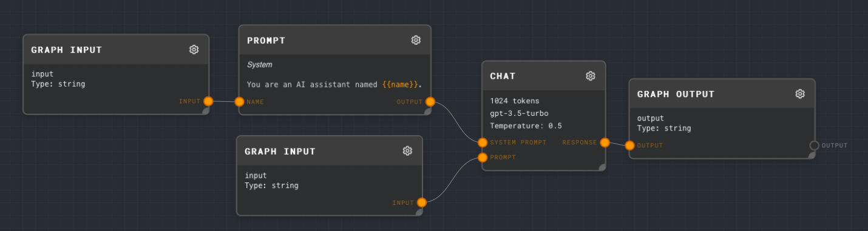Select the PROMPT node title bar
868x231 pixels.
click(x=335, y=40)
